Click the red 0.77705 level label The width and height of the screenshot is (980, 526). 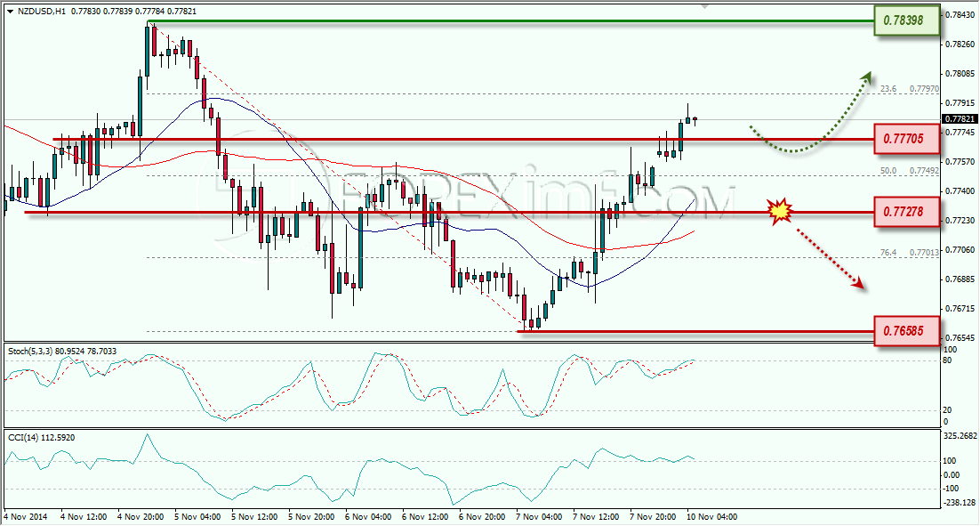click(906, 139)
